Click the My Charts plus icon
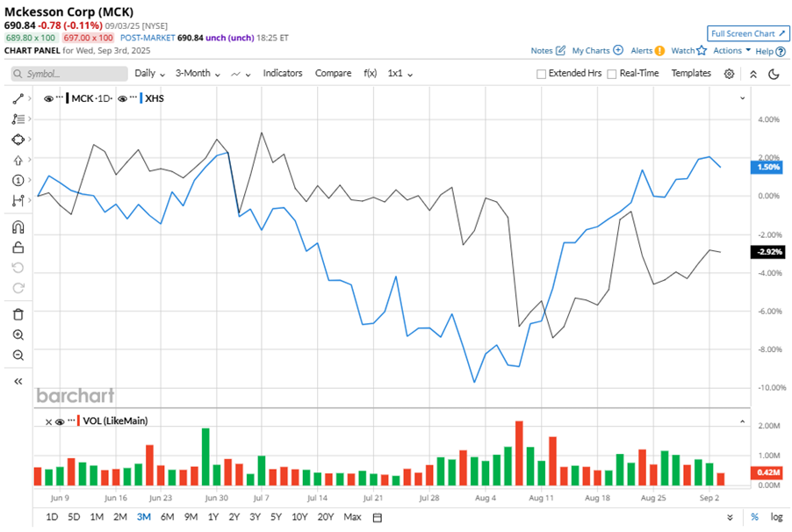This screenshot has width=792, height=532. click(618, 50)
